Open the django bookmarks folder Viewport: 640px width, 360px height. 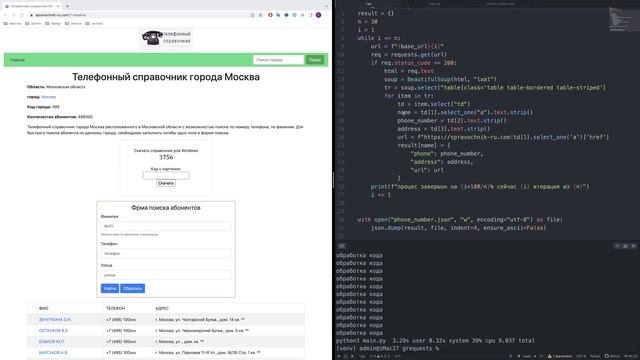pyautogui.click(x=53, y=24)
